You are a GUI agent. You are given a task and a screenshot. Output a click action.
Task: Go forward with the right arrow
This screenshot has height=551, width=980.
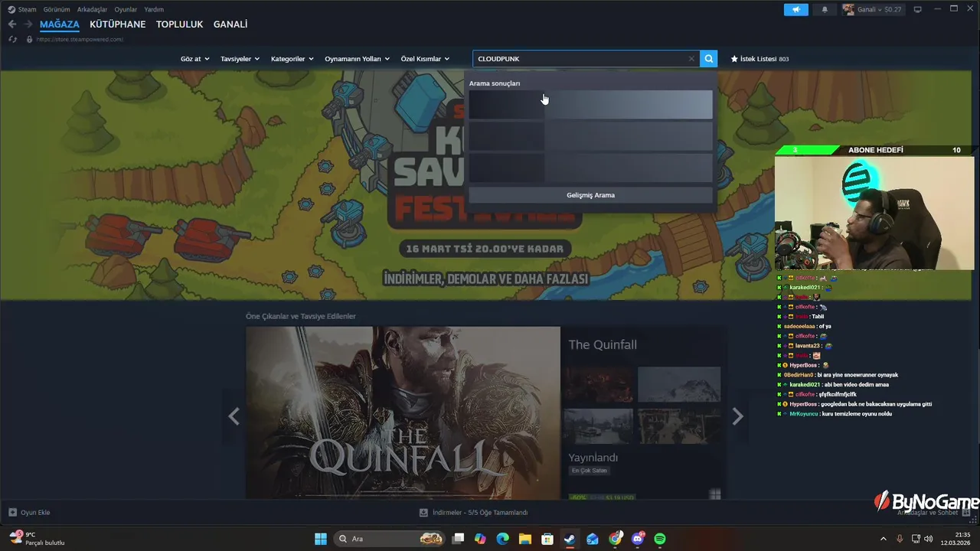coord(28,24)
